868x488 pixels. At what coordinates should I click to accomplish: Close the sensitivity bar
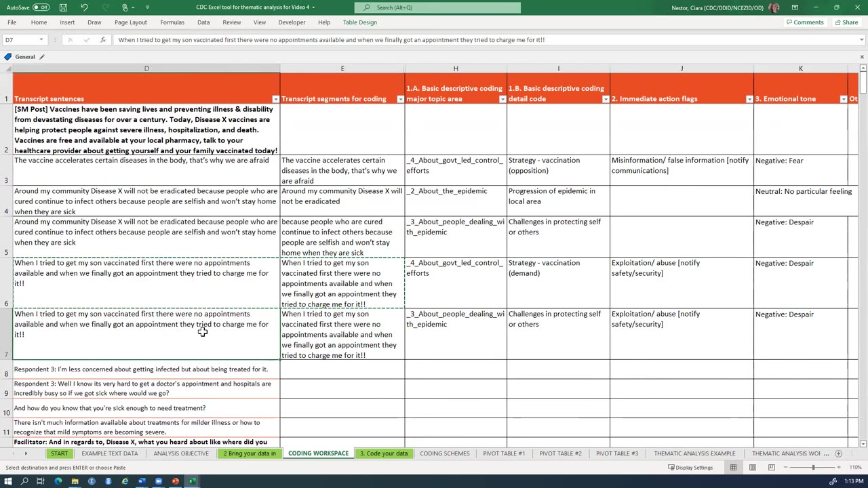point(862,57)
